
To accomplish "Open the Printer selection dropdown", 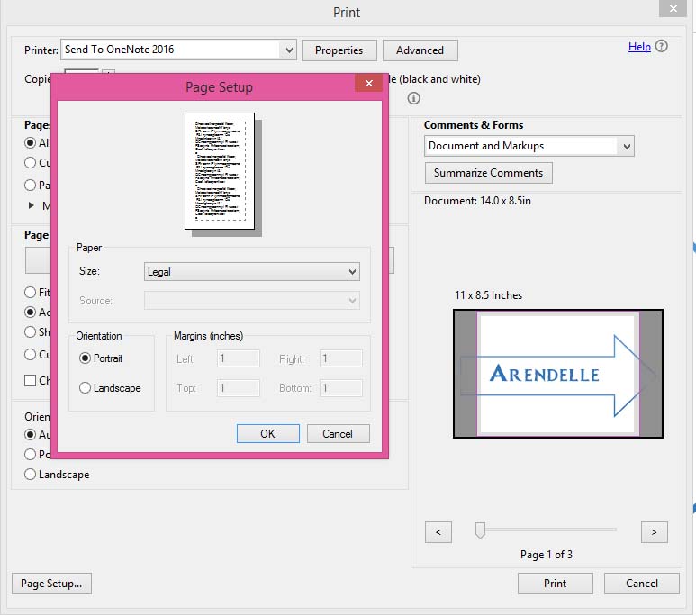I will click(287, 50).
